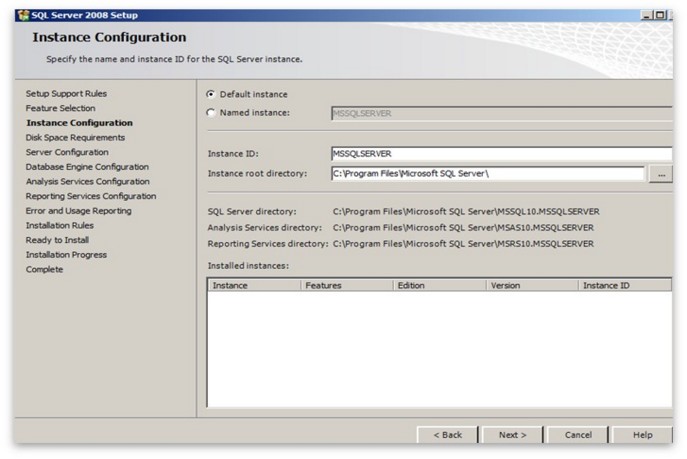687x459 pixels.
Task: Sort installed instances by Instance column
Action: point(255,285)
